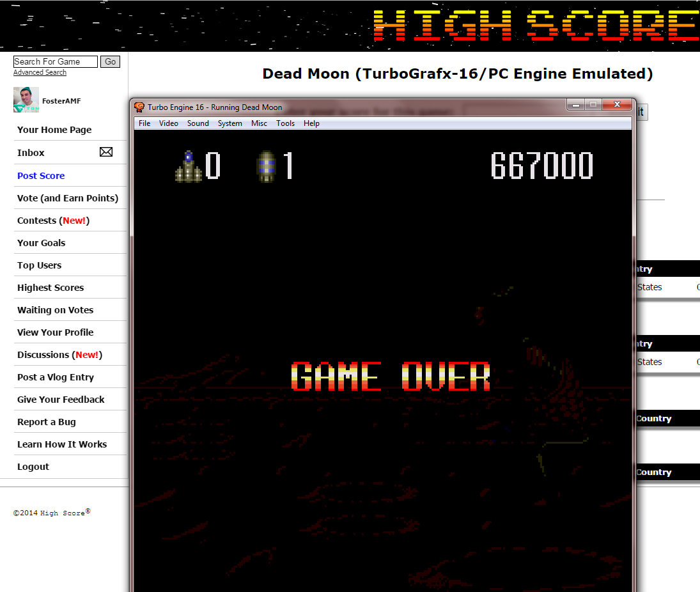This screenshot has width=700, height=592.
Task: Select Highest Scores in sidebar
Action: [x=51, y=288]
